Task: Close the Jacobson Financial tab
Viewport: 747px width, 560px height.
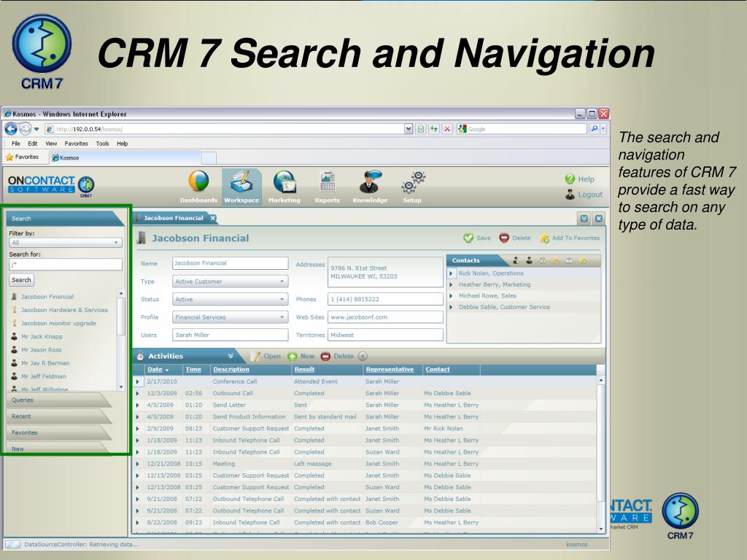Action: coord(213,218)
